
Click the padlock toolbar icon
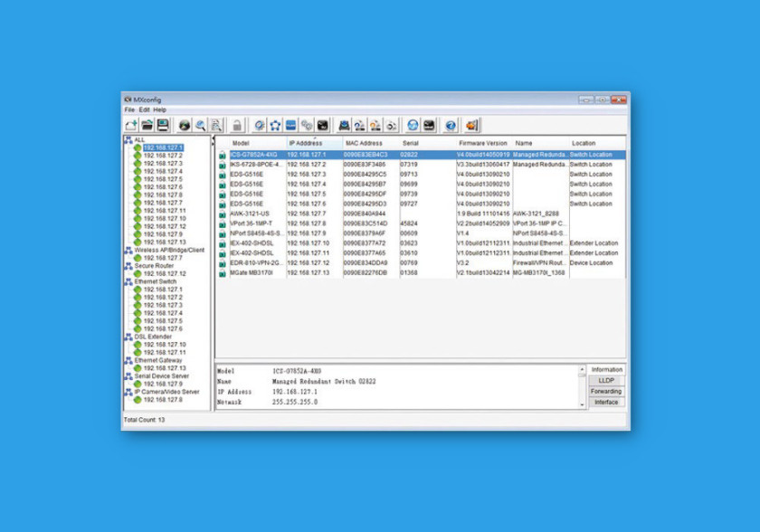pos(237,126)
